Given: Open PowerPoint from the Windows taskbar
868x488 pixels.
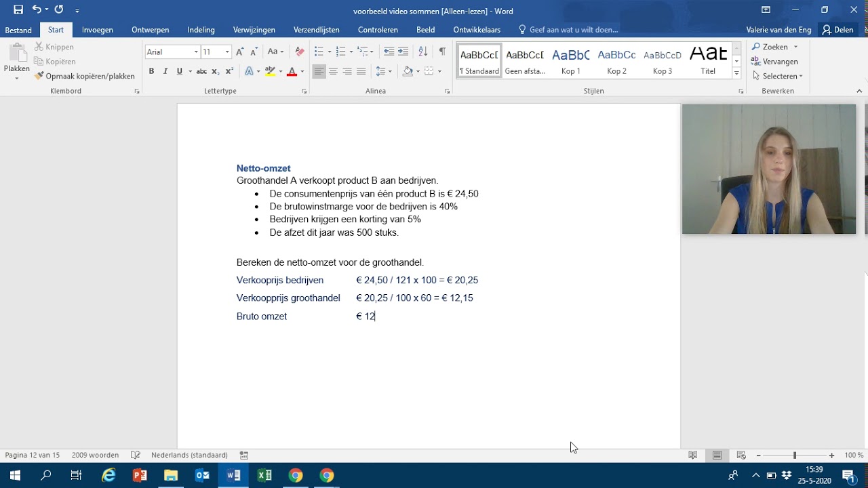Looking at the screenshot, I should click(x=140, y=475).
